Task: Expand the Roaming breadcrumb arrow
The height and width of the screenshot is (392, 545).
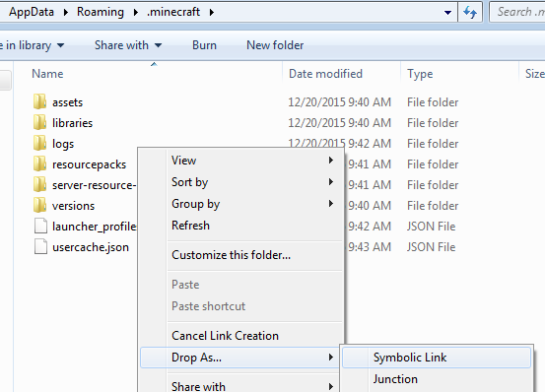Action: 136,12
